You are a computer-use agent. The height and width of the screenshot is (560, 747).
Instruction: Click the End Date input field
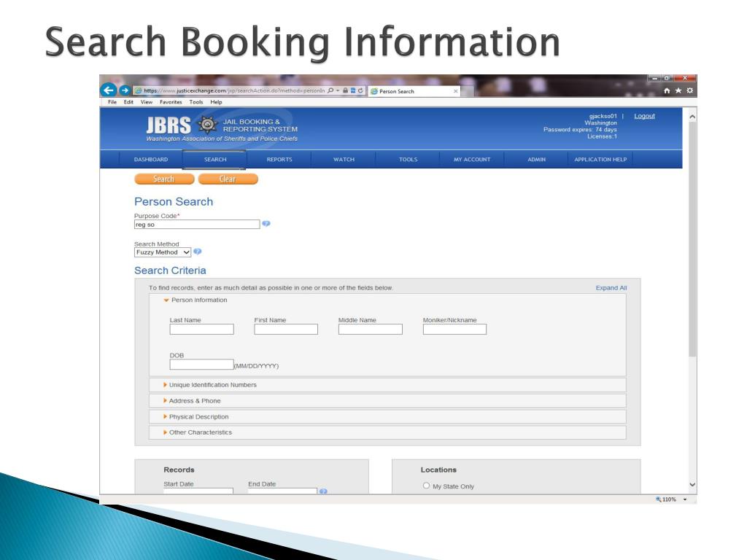(282, 491)
